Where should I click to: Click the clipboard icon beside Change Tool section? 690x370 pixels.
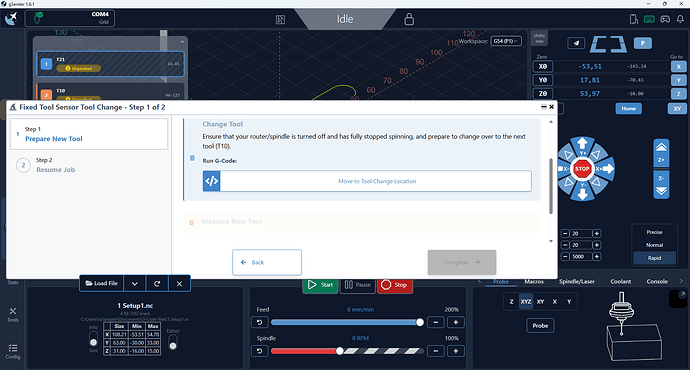(x=192, y=158)
